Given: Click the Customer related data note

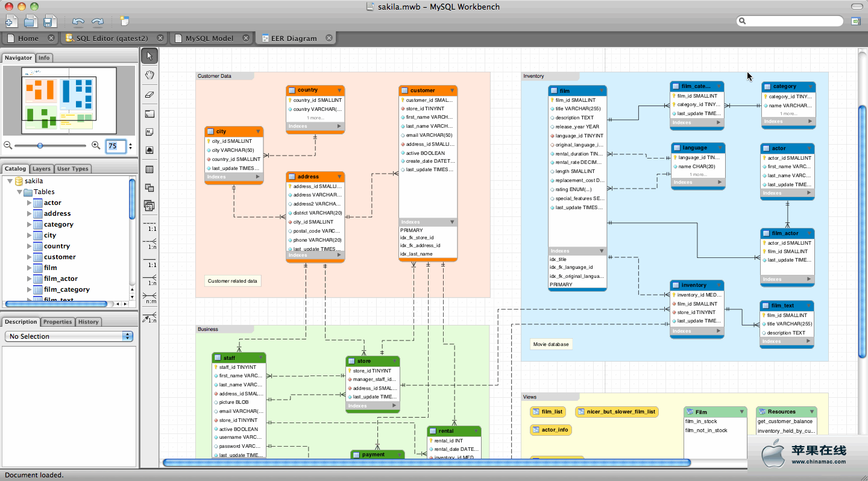Looking at the screenshot, I should pos(233,281).
